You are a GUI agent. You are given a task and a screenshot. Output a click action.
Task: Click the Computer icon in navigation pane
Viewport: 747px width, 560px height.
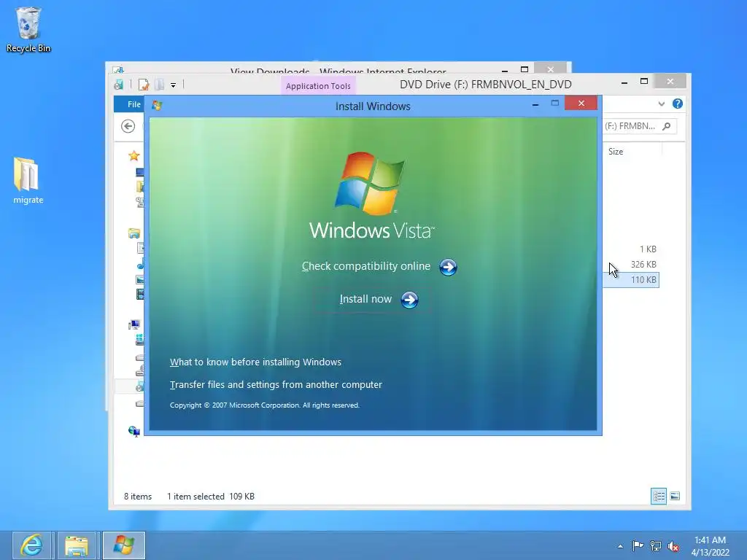(134, 325)
